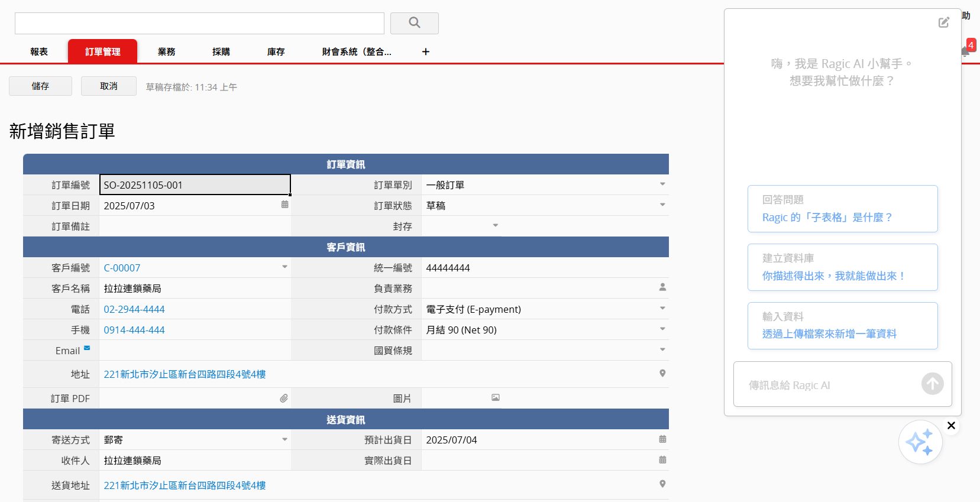Open the 付款方式 dropdown
The height and width of the screenshot is (502, 980).
click(662, 309)
